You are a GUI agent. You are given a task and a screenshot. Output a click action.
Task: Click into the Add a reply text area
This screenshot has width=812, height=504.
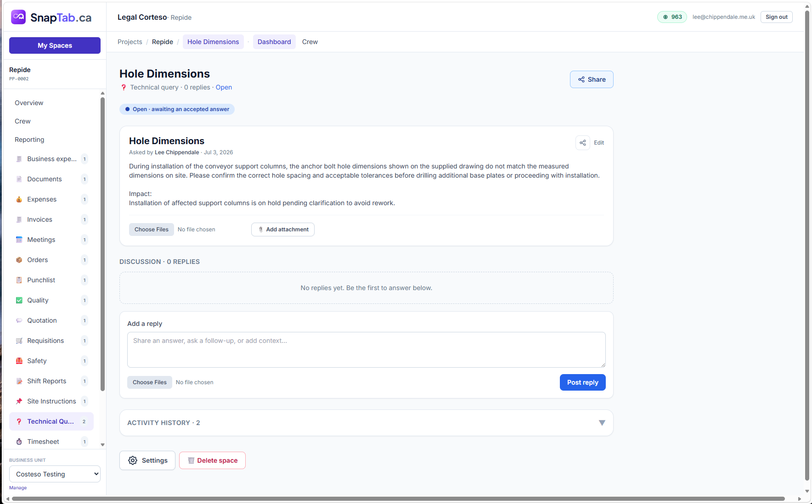click(x=367, y=350)
